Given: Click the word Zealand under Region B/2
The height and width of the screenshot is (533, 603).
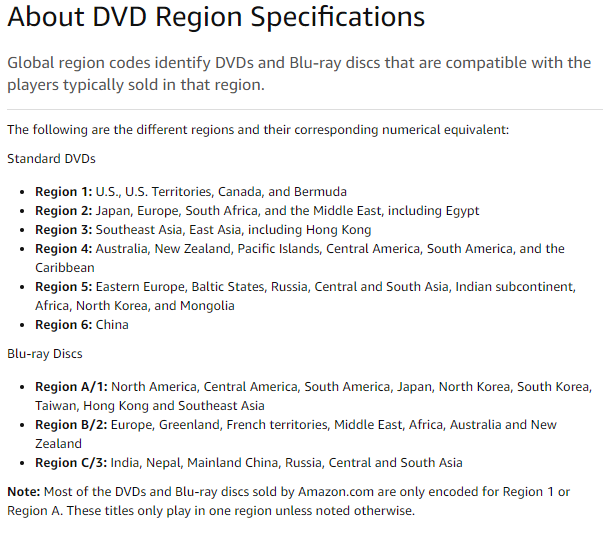Looking at the screenshot, I should 58,443.
